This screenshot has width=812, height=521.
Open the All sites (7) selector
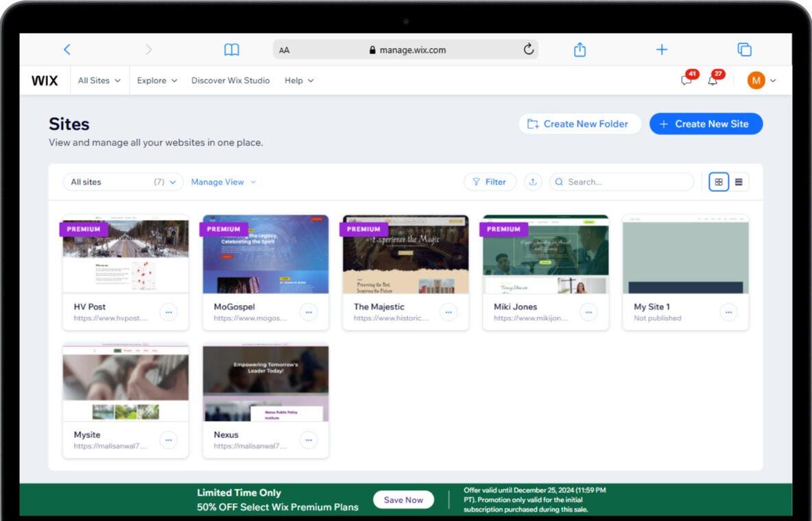pos(123,182)
